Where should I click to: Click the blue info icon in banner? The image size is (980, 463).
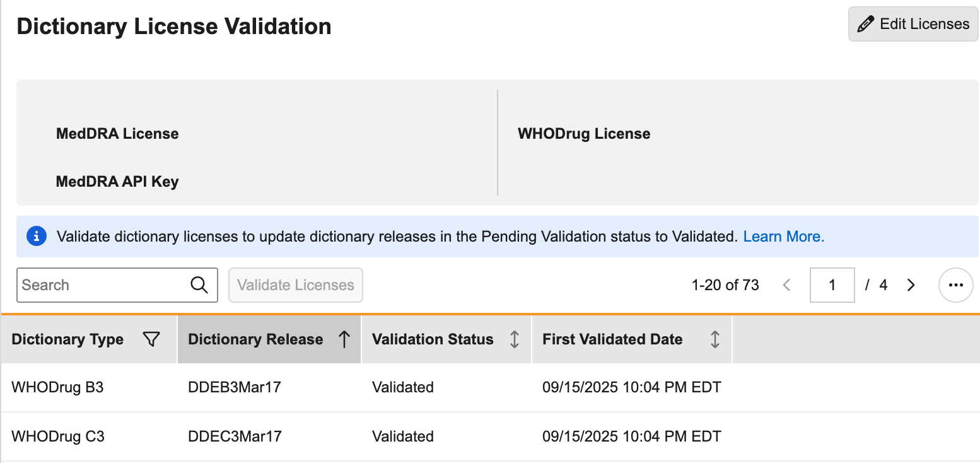tap(37, 237)
